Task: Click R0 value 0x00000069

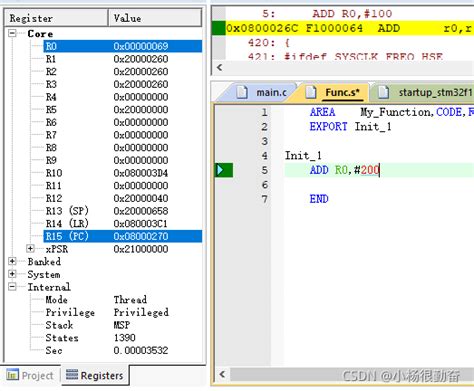Action: 141,46
